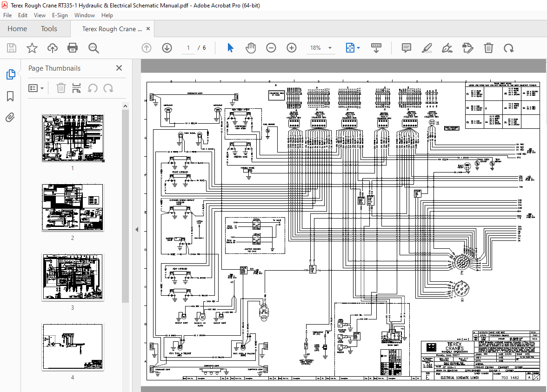The width and height of the screenshot is (547, 392).
Task: Select the highlighter pen tool
Action: 427,48
